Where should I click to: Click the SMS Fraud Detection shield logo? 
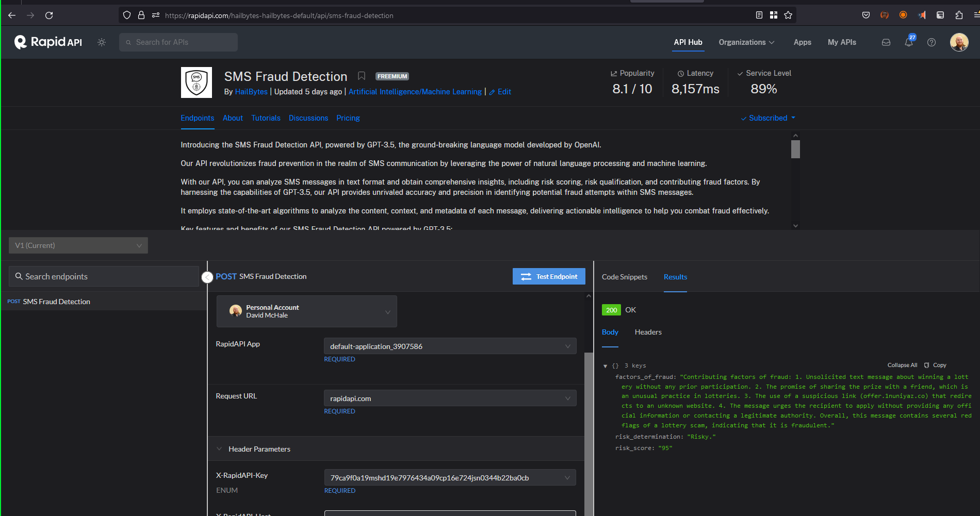(197, 82)
